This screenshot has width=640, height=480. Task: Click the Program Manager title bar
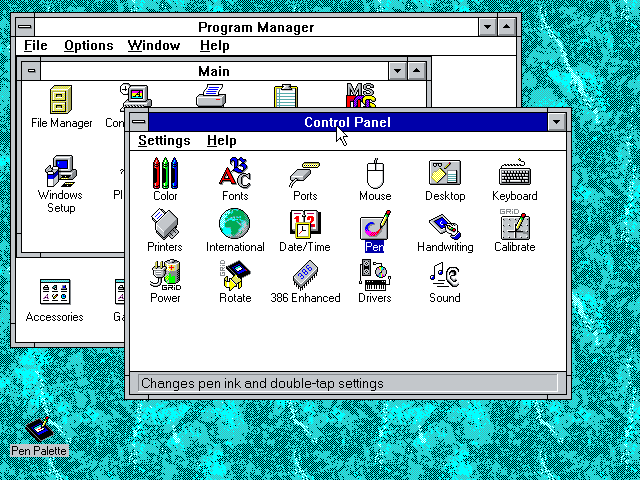click(x=256, y=27)
